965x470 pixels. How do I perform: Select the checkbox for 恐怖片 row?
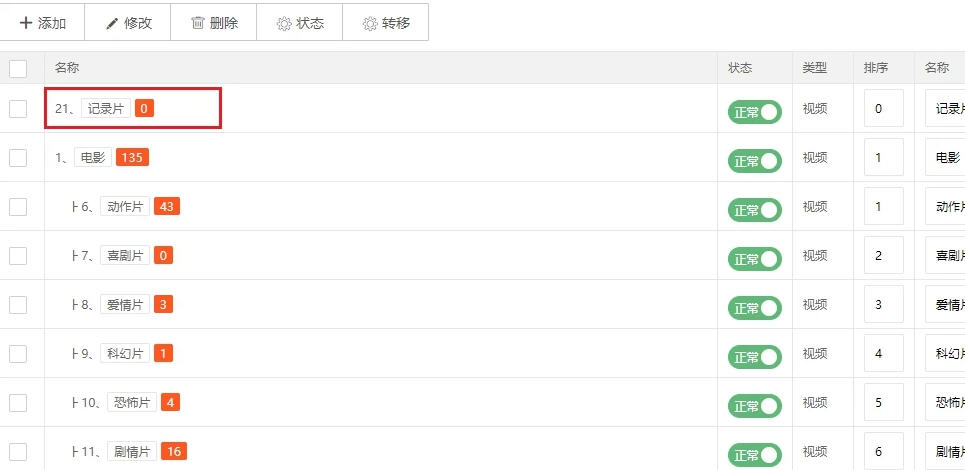point(18,403)
